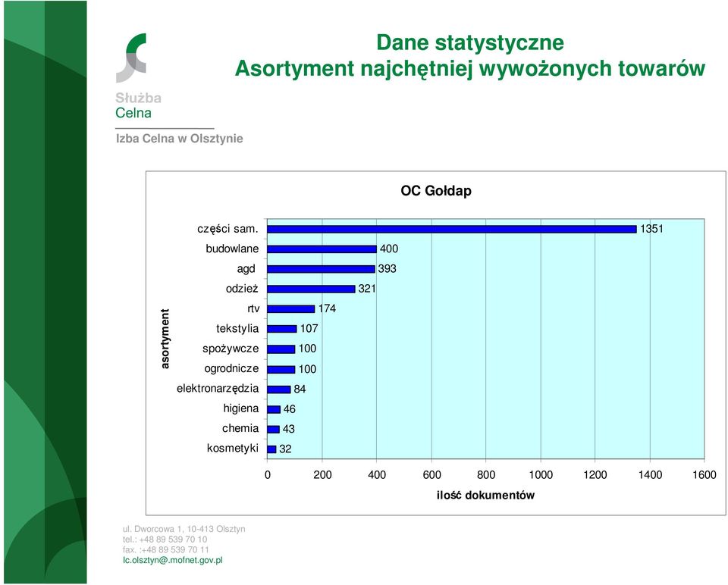728x585 pixels.
Task: Click the 'części sam.' category label
Action: tap(227, 229)
